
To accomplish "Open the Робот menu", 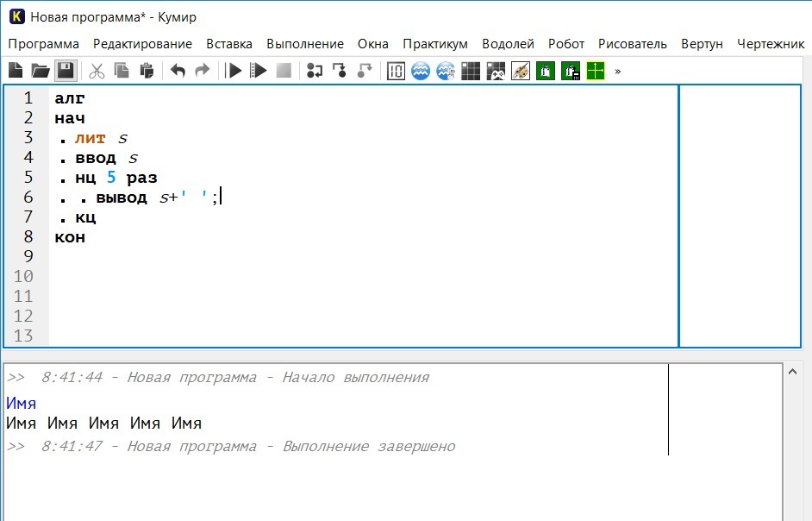I will [566, 44].
